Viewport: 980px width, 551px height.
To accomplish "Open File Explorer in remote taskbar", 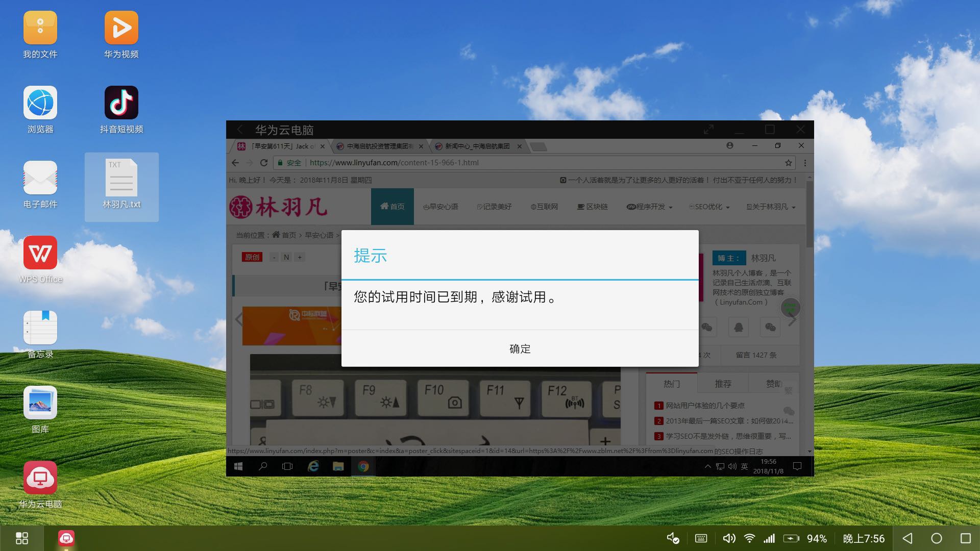I will click(x=338, y=466).
